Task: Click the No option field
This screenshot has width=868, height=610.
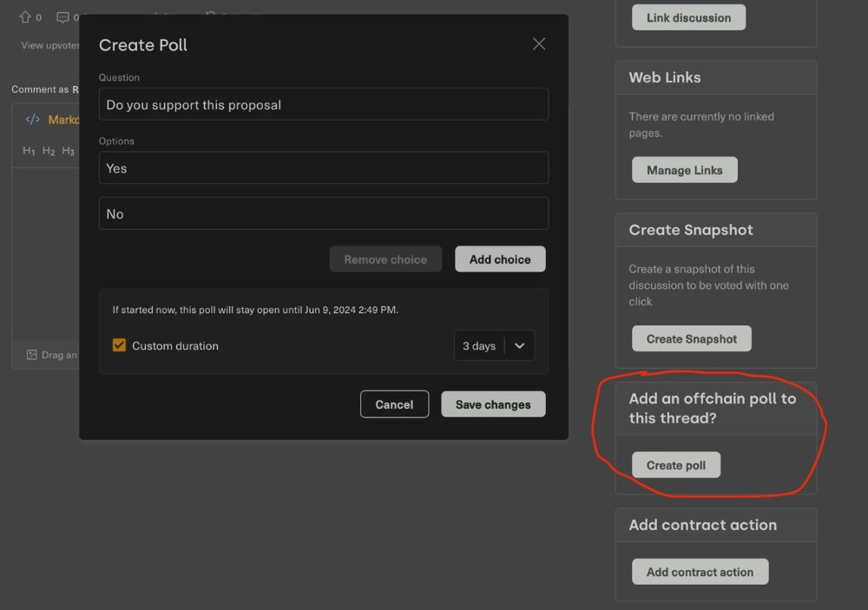Action: click(323, 213)
